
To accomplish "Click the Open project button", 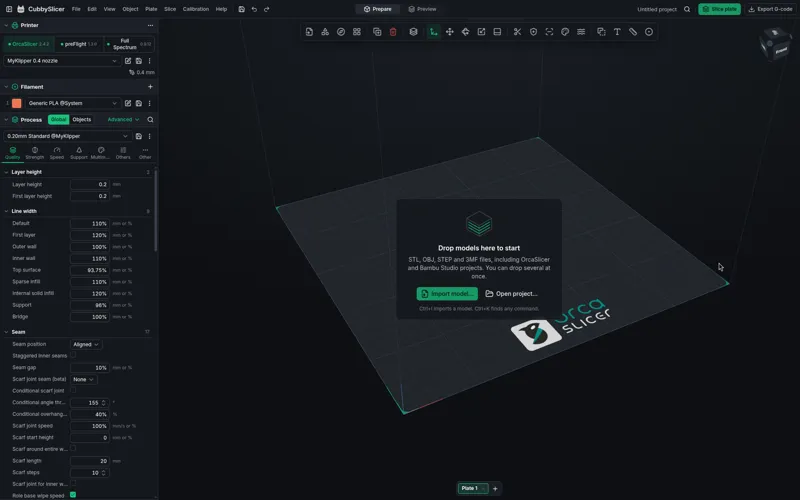I will tap(511, 294).
